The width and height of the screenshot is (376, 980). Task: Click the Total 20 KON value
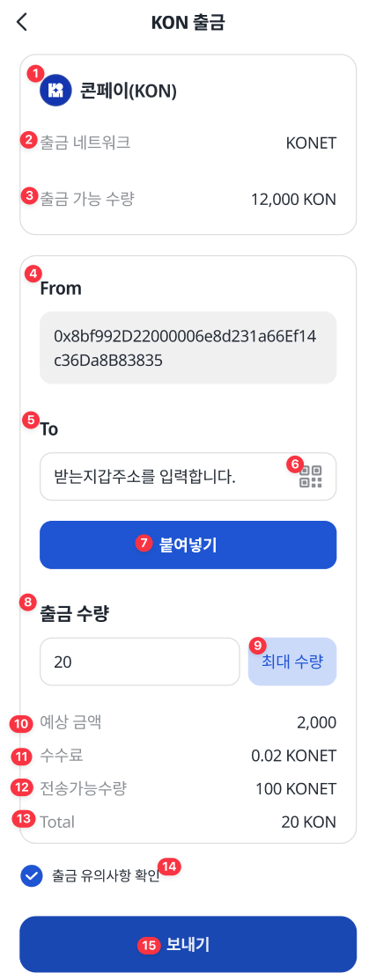308,822
